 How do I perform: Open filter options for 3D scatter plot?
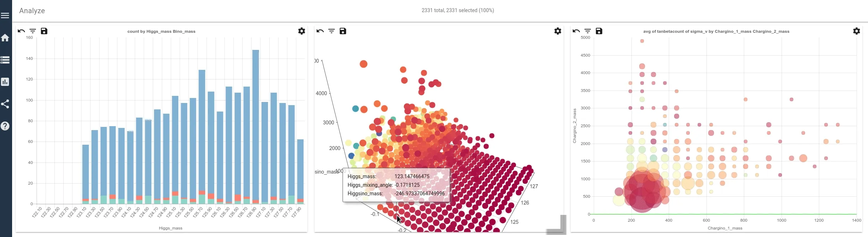[x=332, y=31]
